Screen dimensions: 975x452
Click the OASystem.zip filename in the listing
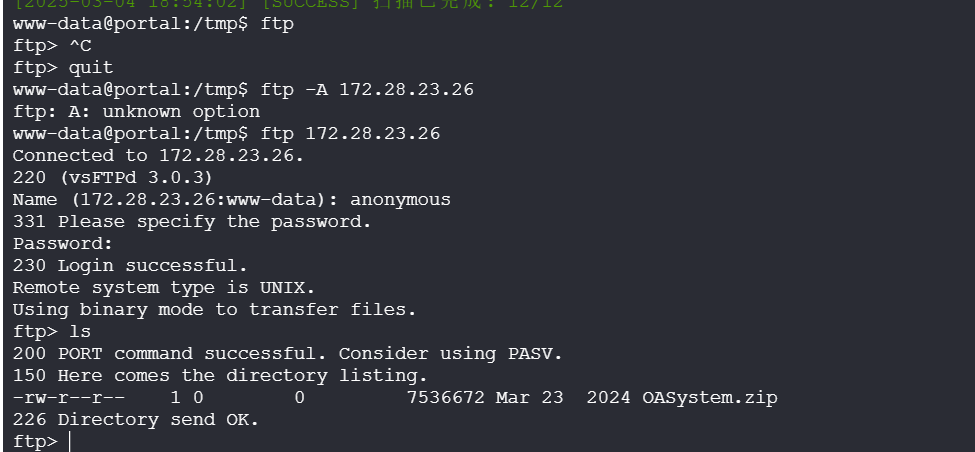tap(710, 398)
